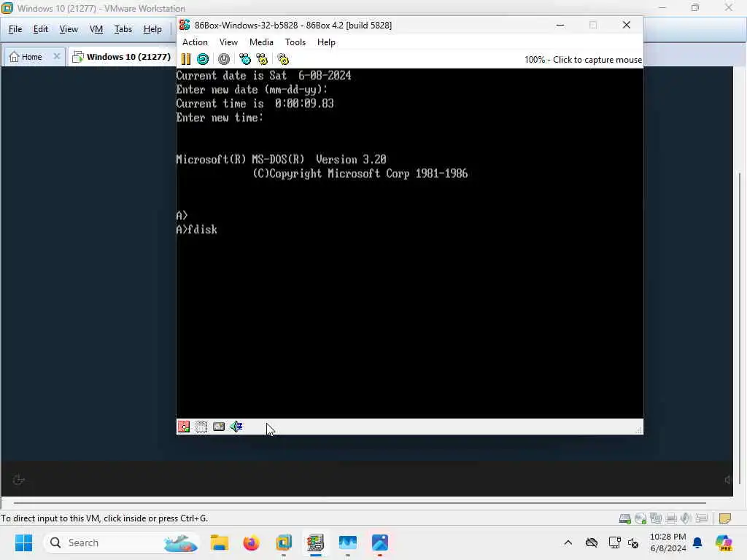
Task: Send Ctrl+Alt+Del via 86Box toolbar icon
Action: tap(245, 59)
